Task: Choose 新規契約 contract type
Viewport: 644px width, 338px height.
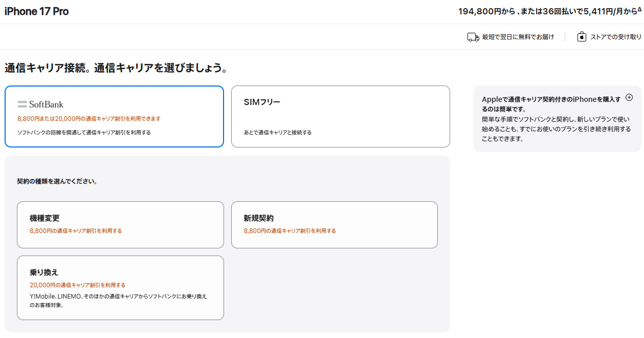Action: point(334,224)
